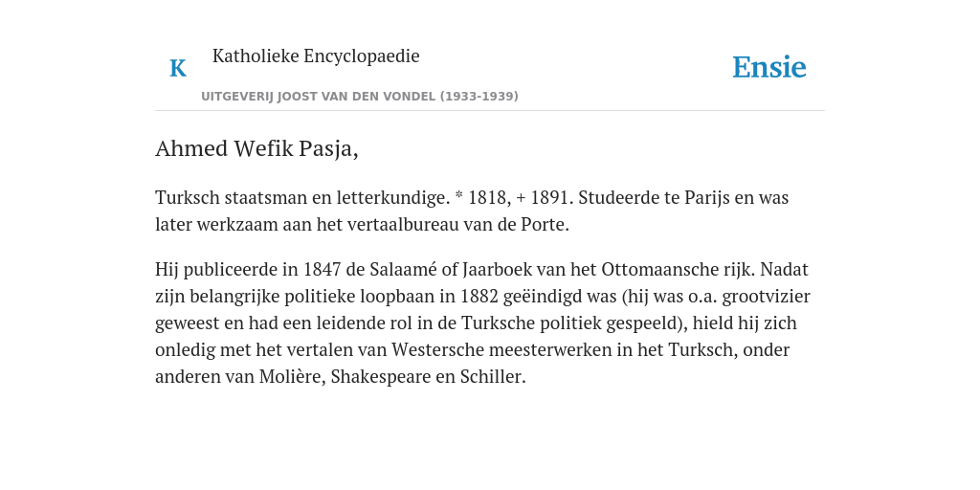The height and width of the screenshot is (490, 980).
Task: Open the Katholieke Encyclopaedie source title
Action: tap(316, 56)
